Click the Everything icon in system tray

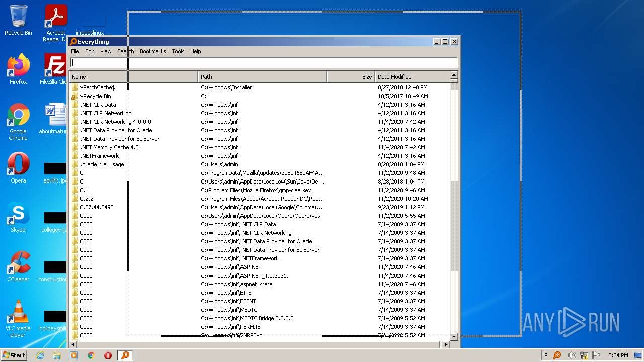pos(557,355)
